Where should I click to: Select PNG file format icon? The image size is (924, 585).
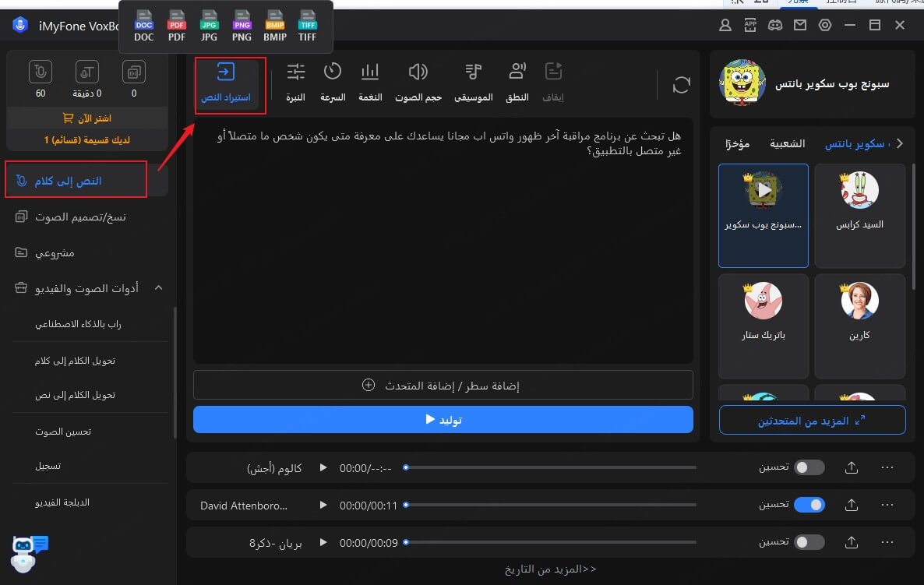click(x=242, y=26)
